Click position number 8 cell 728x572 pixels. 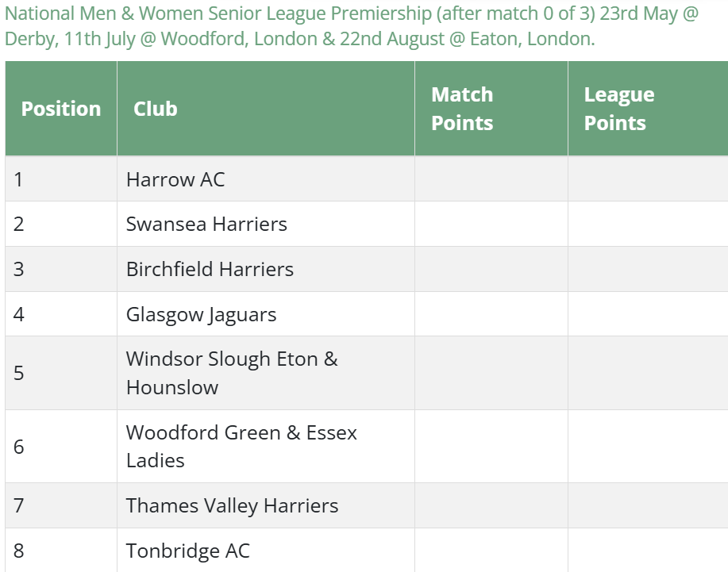point(19,551)
